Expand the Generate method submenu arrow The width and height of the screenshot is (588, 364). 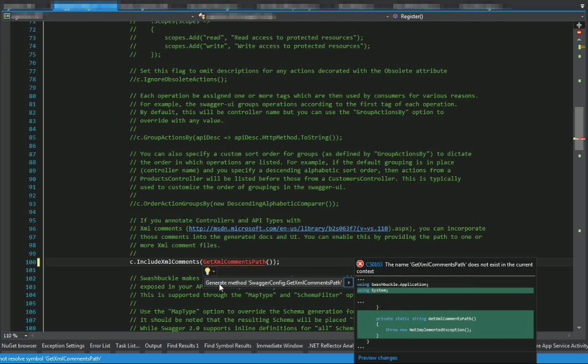349,283
